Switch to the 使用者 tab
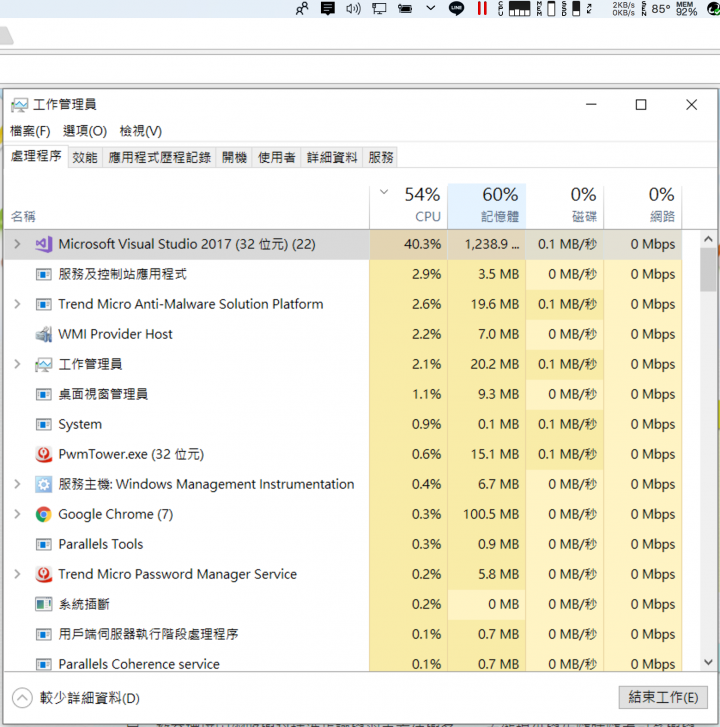Viewport: 720px width, 727px height. [276, 158]
